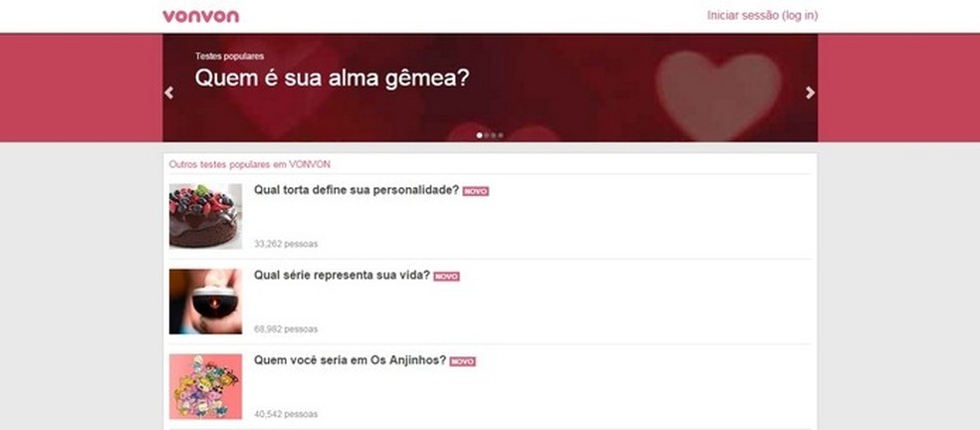The height and width of the screenshot is (430, 980).
Task: Click the vonvon logo
Action: click(x=200, y=16)
